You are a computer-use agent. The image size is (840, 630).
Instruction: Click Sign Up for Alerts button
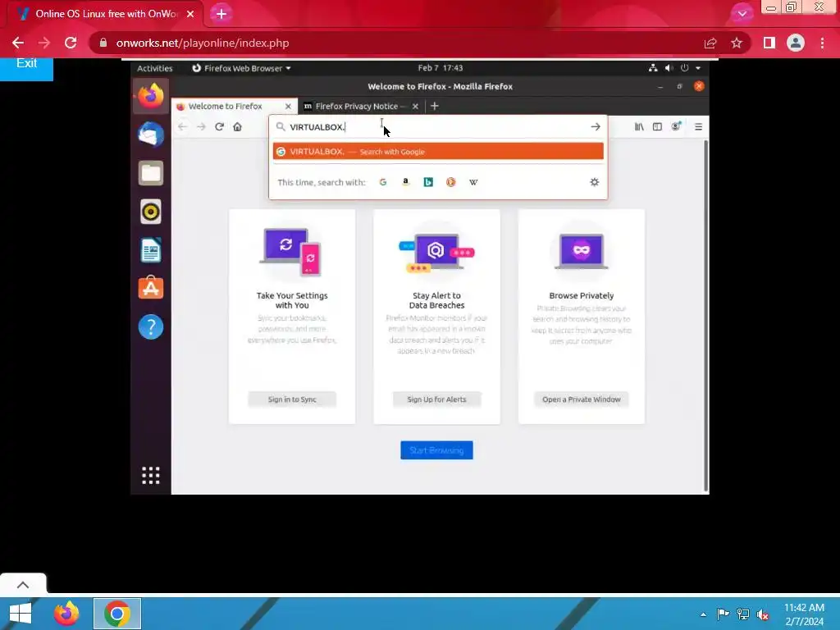click(x=436, y=399)
